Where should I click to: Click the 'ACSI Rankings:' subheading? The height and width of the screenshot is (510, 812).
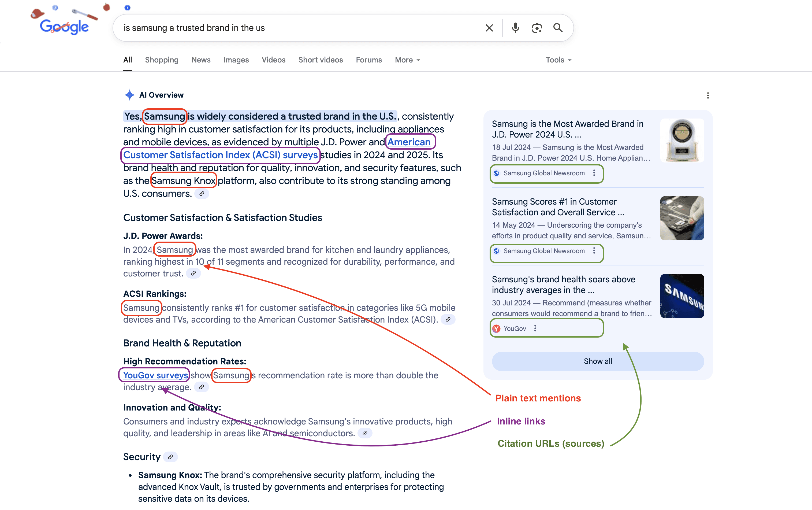click(154, 294)
